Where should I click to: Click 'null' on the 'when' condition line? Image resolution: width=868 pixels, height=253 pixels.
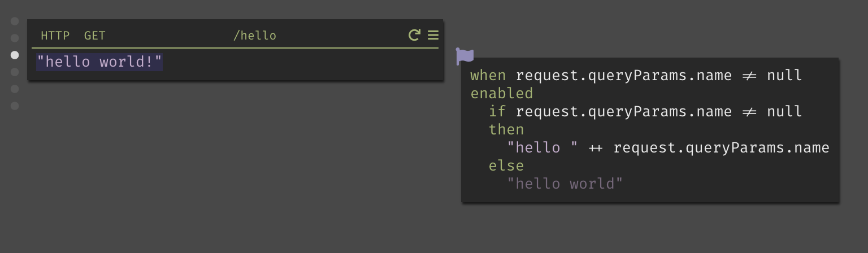[784, 75]
